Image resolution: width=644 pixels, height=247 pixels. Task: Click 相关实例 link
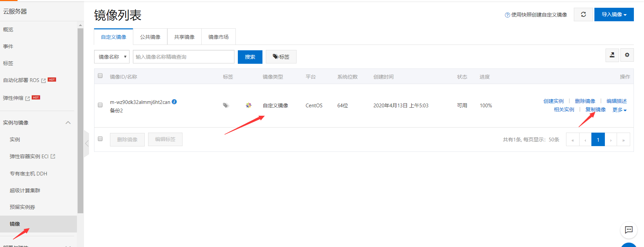(x=564, y=109)
